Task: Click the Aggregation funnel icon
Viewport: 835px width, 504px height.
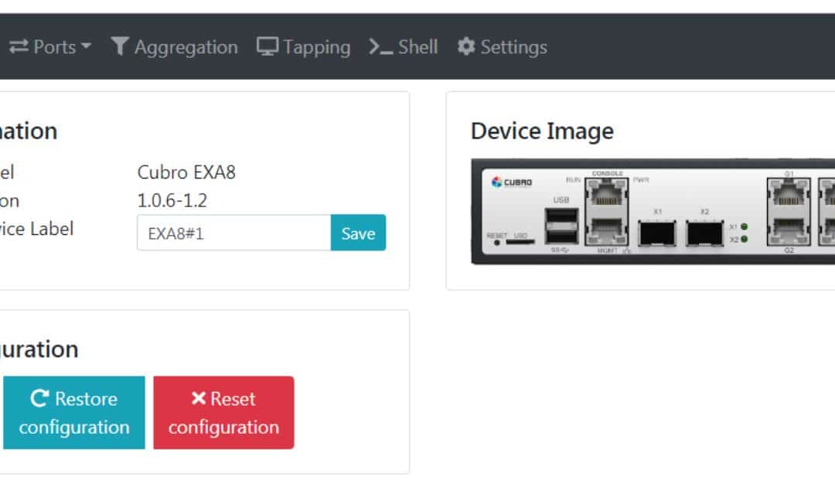Action: (x=120, y=46)
